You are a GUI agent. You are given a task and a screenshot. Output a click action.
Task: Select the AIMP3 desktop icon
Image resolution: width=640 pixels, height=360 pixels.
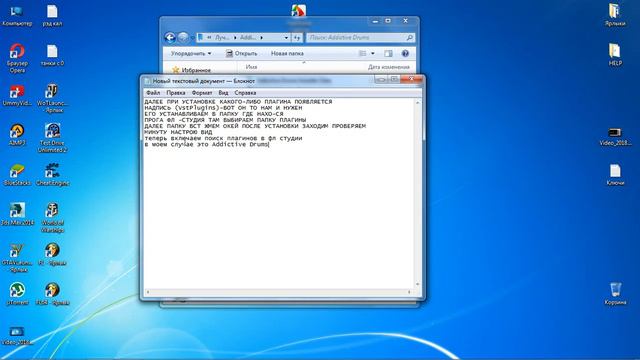[x=17, y=135]
